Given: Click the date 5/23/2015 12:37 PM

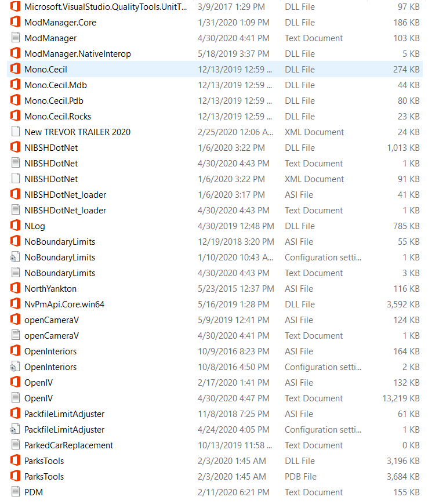Looking at the screenshot, I should (236, 289).
